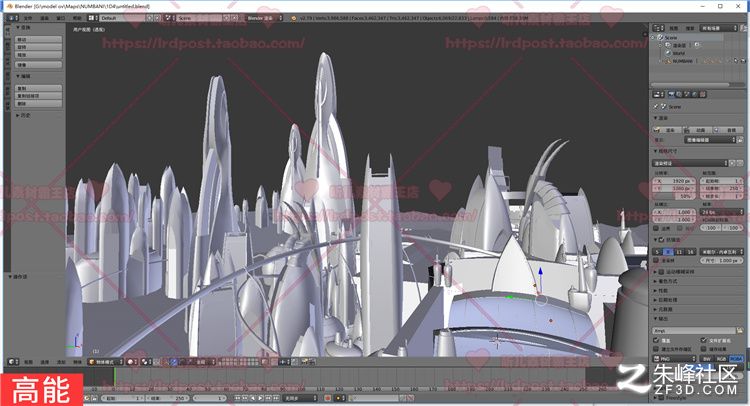Viewport: 750px width, 406px height.
Task: Open the File menu in the info header
Action: [x=28, y=18]
